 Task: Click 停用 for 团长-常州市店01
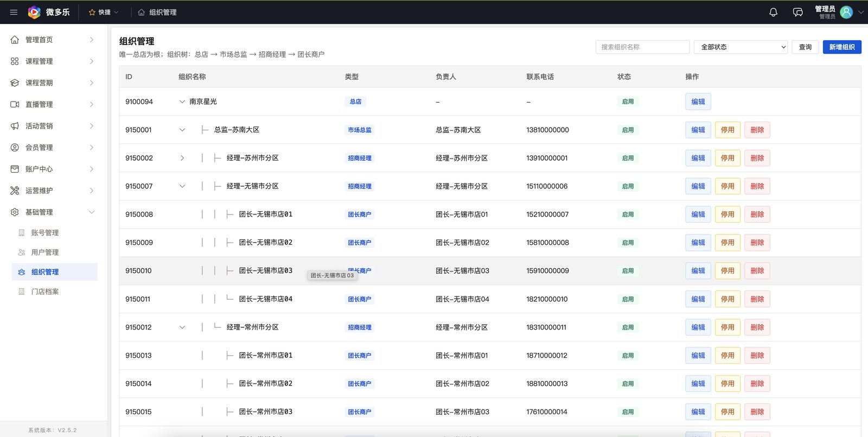point(727,356)
